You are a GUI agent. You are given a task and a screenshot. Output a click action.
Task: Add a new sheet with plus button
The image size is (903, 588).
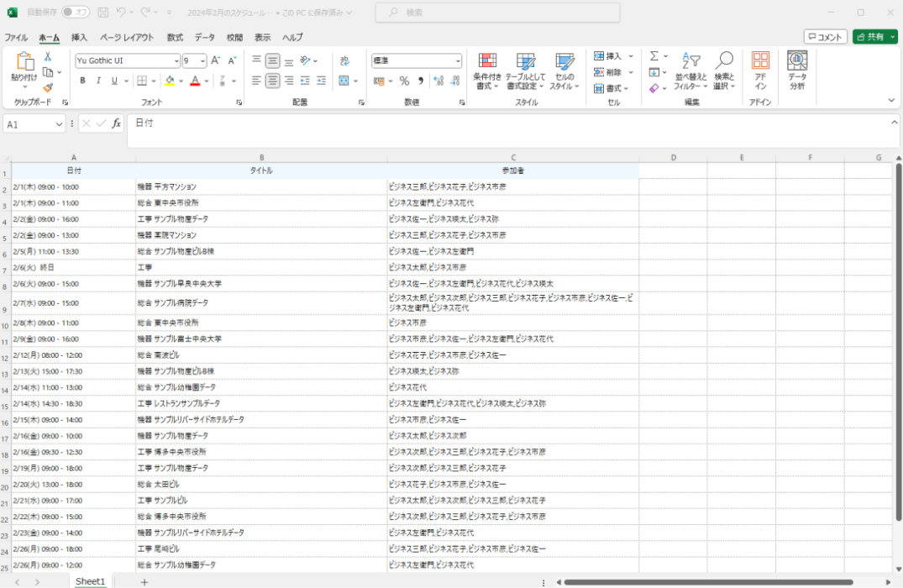144,582
